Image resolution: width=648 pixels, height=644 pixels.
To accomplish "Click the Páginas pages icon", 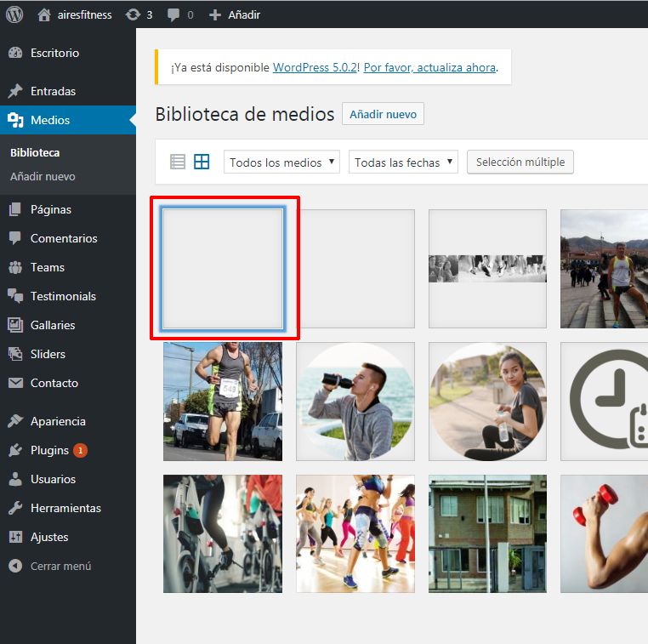I will click(x=14, y=209).
